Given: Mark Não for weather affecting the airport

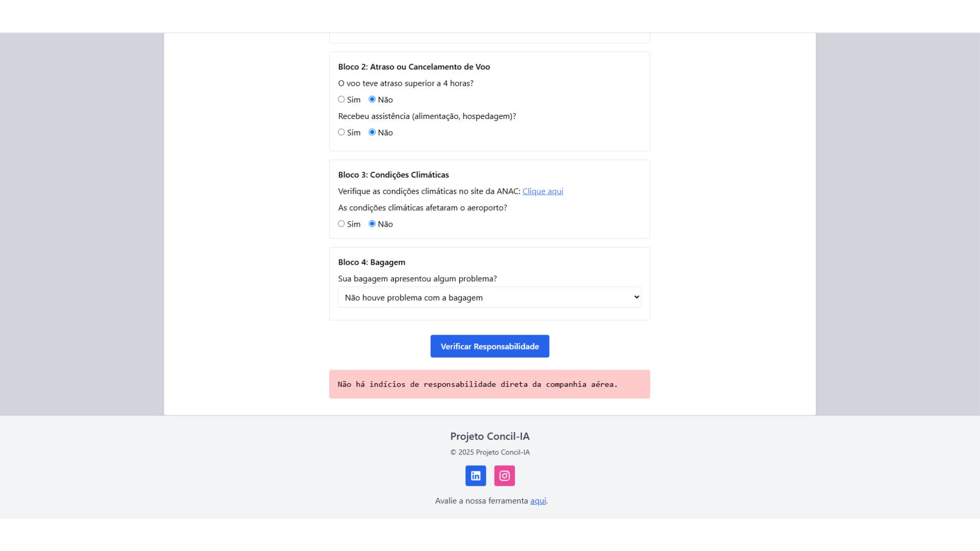Looking at the screenshot, I should [x=372, y=224].
